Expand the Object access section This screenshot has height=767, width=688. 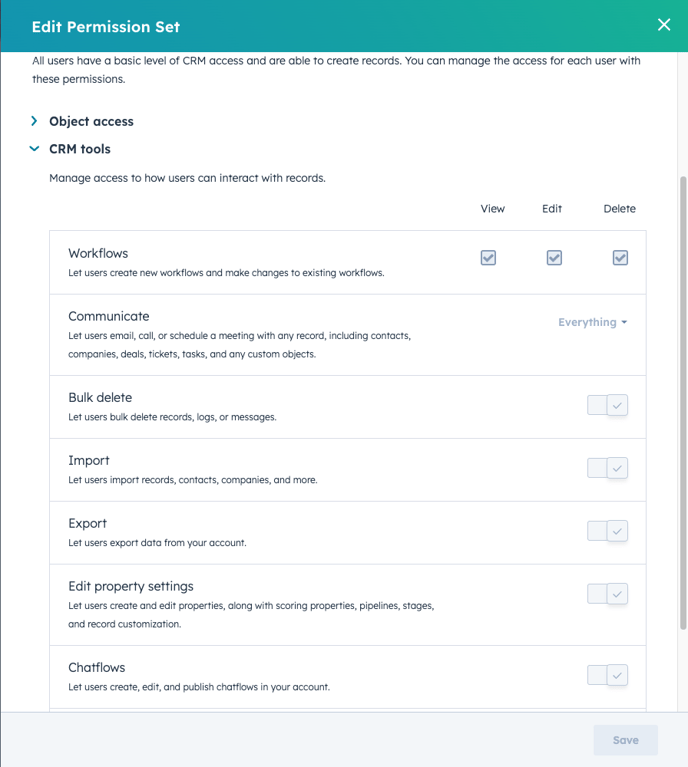coord(35,121)
